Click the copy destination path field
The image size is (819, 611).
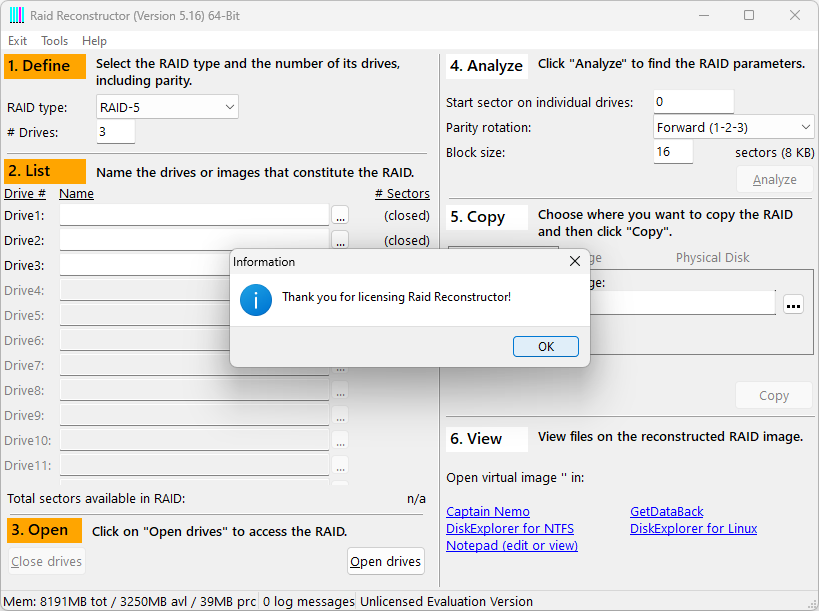683,303
